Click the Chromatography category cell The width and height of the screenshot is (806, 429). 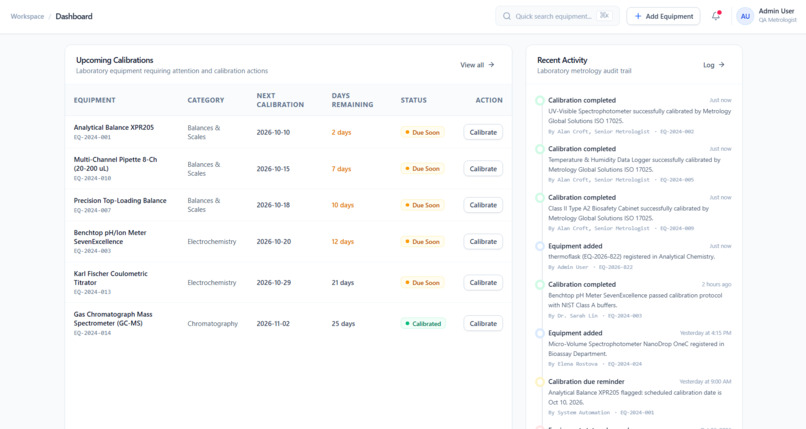(x=213, y=324)
